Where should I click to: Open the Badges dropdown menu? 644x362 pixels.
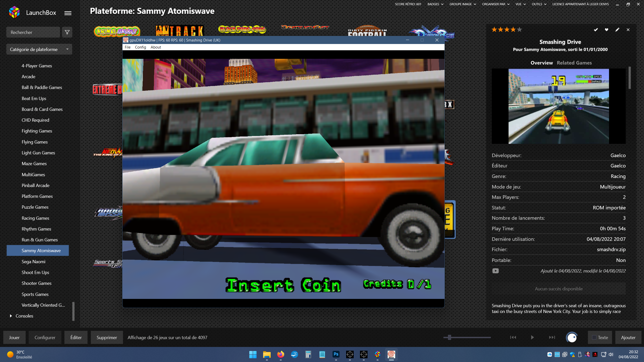[x=435, y=4]
